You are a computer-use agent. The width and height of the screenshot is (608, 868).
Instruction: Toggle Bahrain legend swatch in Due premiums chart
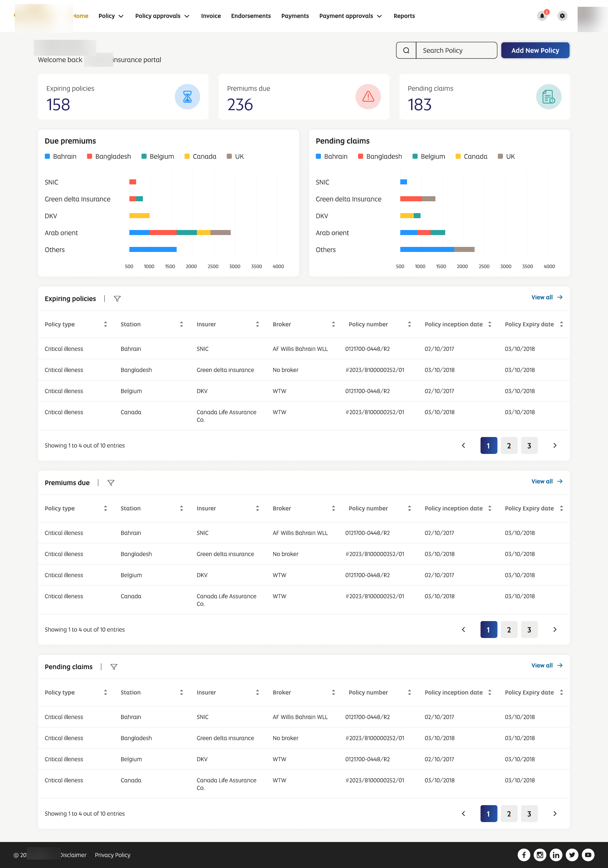click(47, 156)
